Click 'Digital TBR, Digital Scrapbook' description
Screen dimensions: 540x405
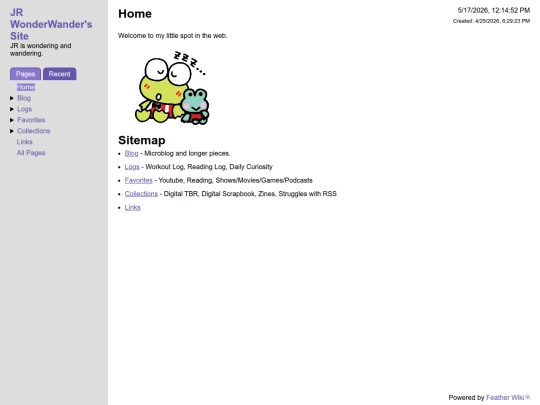pos(250,194)
